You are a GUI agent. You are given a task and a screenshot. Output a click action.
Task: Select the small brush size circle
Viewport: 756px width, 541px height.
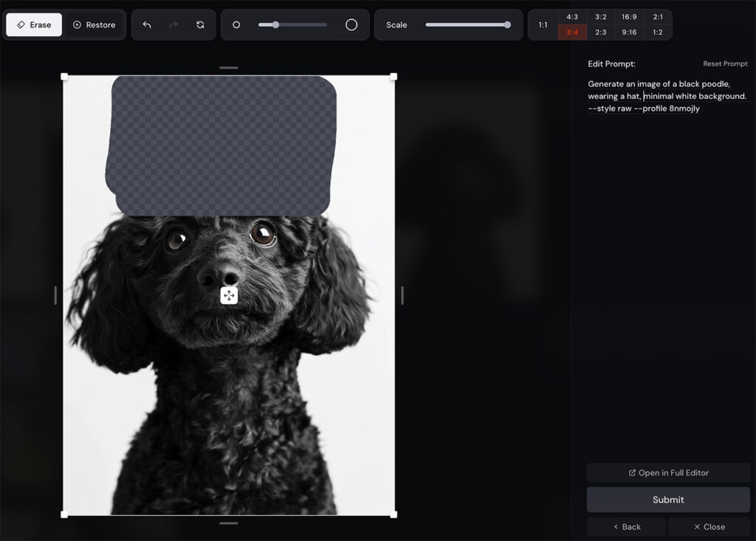pyautogui.click(x=236, y=25)
